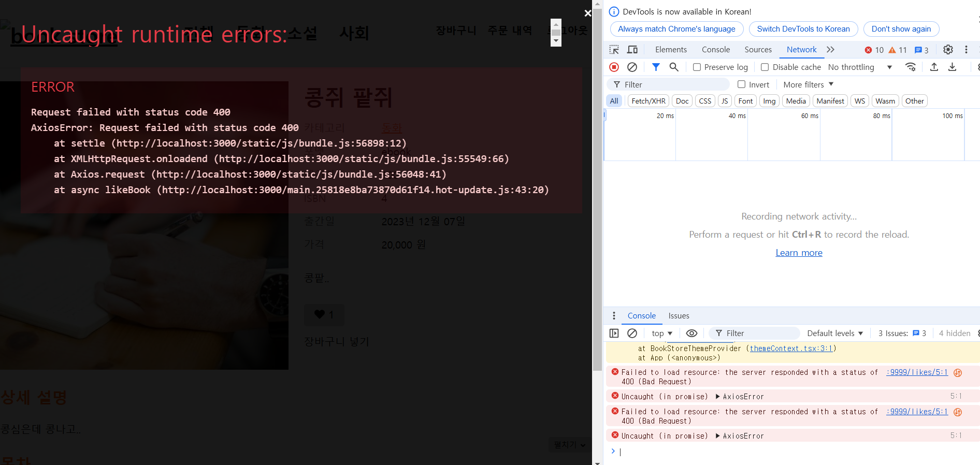Select the All request type filter

[x=614, y=101]
